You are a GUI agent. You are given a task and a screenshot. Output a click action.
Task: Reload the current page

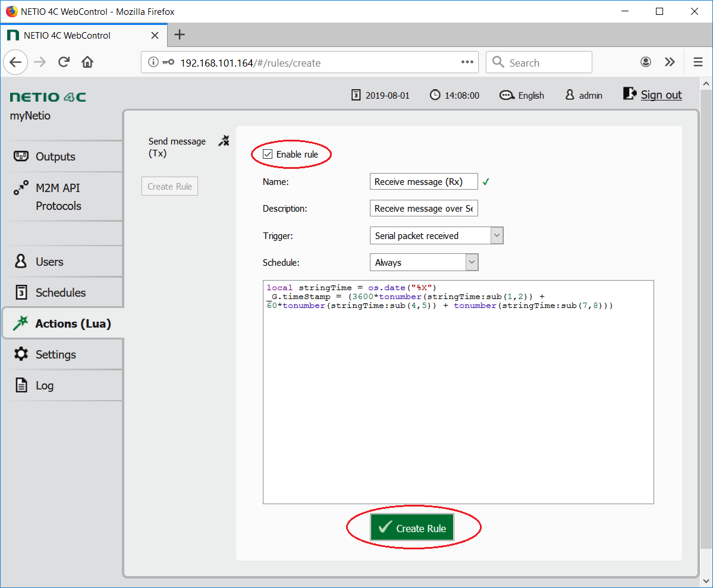pyautogui.click(x=64, y=62)
